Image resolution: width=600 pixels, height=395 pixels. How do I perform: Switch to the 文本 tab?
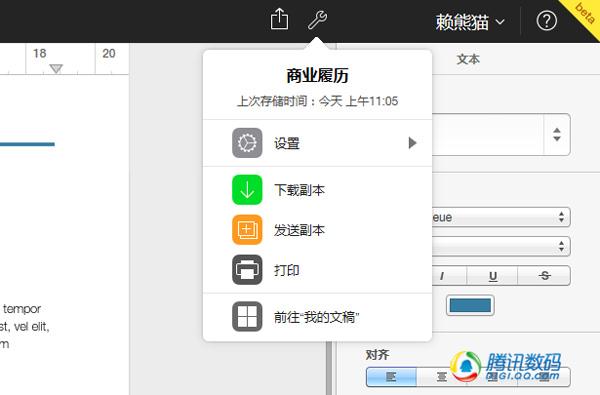(468, 59)
